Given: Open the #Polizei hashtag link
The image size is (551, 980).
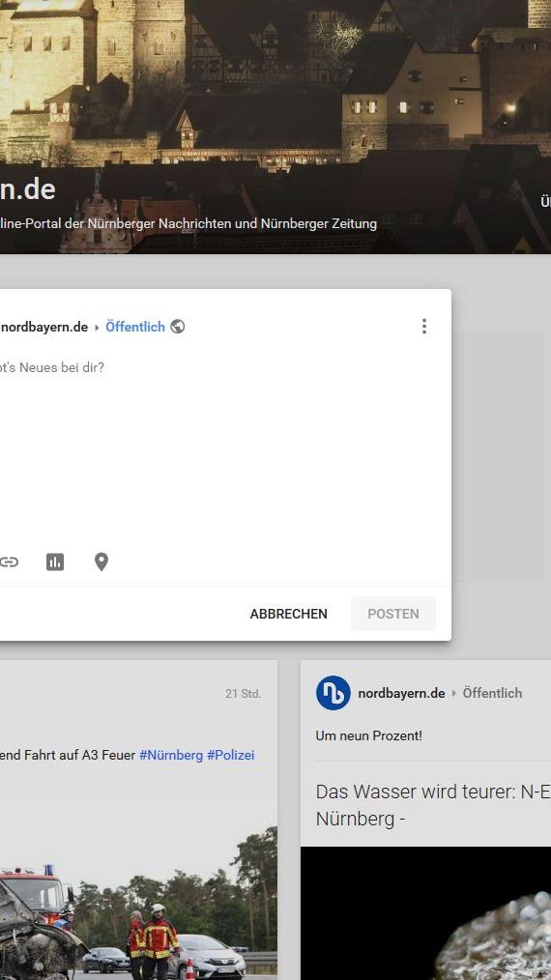Looking at the screenshot, I should (231, 755).
